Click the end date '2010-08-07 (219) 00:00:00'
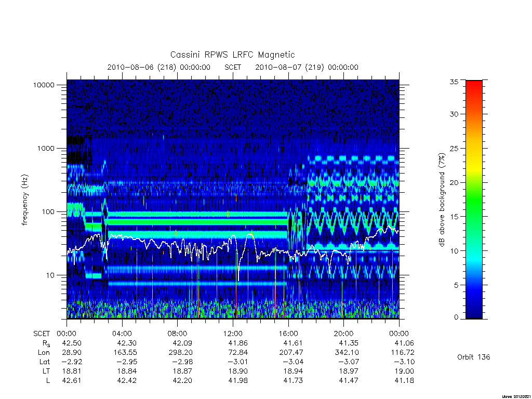Viewport: 532px width, 399px height. tap(307, 67)
